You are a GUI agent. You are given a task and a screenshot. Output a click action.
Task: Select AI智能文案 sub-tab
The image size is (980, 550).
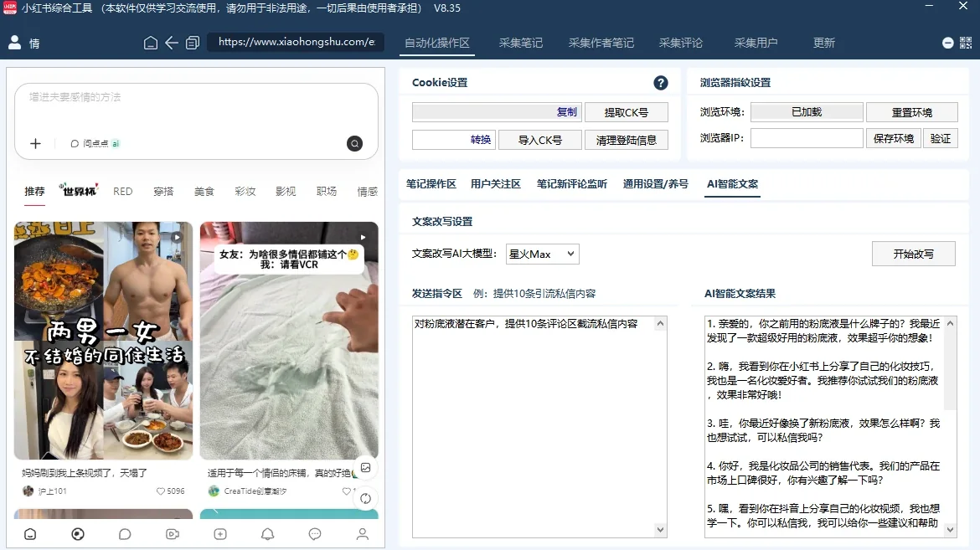(x=733, y=183)
